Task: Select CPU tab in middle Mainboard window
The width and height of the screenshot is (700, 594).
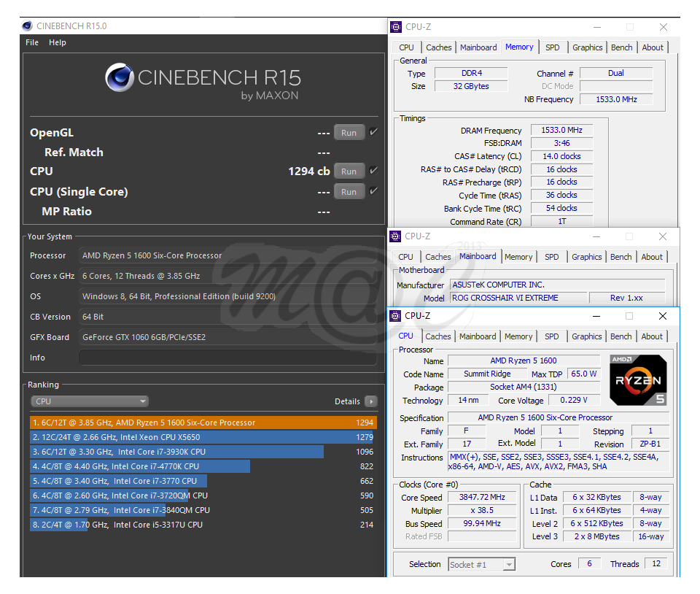Action: tap(405, 257)
